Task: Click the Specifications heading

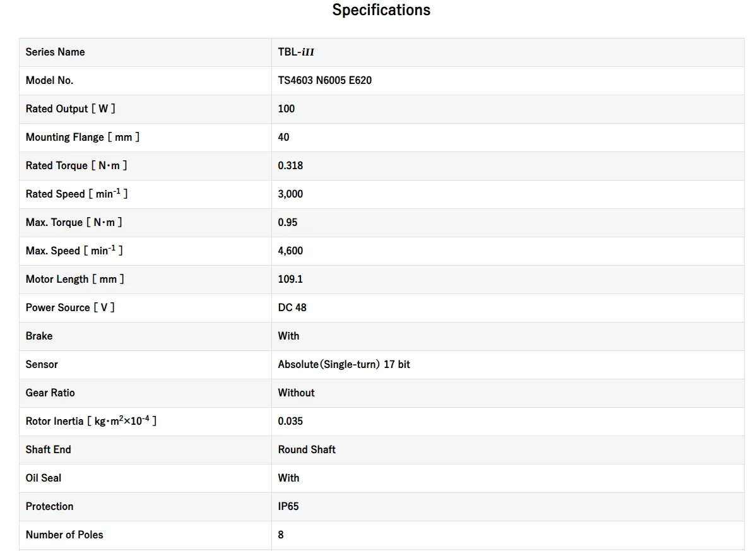Action: [381, 10]
